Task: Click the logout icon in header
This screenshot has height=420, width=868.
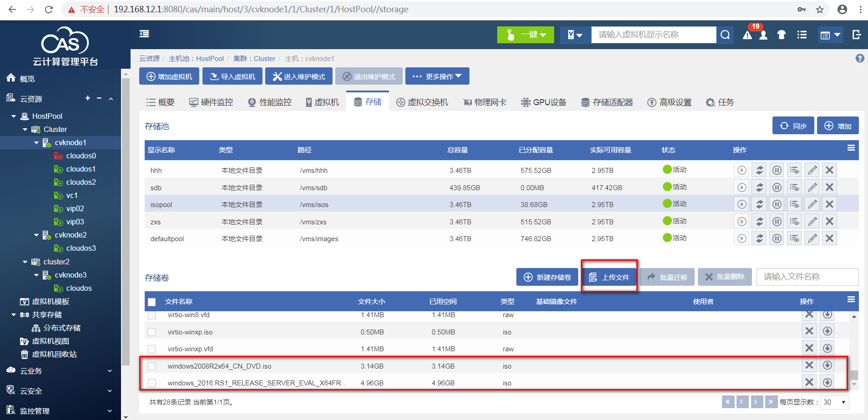Action: (x=857, y=35)
